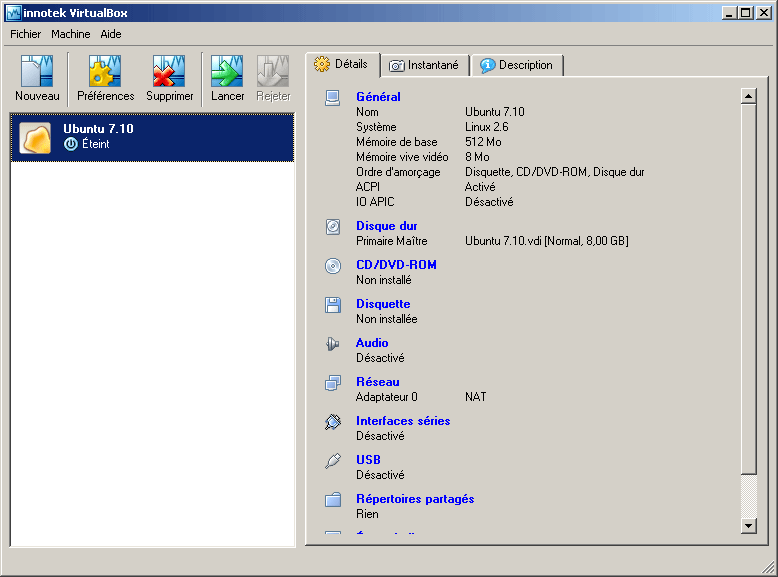778x577 pixels.
Task: Switch to the Description tab
Action: pyautogui.click(x=517, y=65)
